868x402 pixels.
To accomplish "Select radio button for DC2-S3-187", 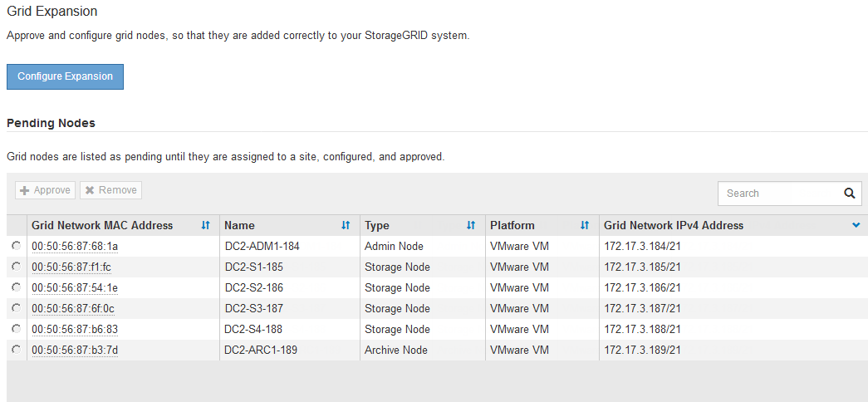I will point(17,308).
